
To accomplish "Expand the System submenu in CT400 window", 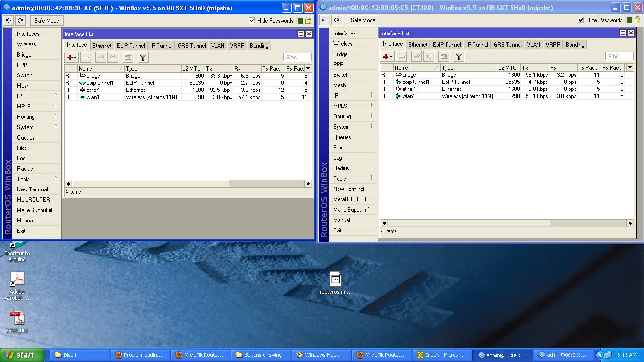I will (353, 127).
